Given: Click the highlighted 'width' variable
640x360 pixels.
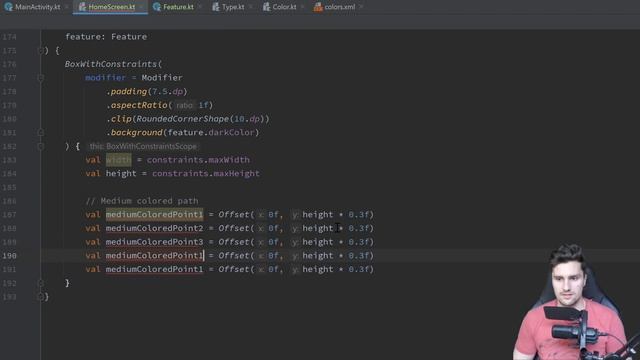Looking at the screenshot, I should coord(119,160).
